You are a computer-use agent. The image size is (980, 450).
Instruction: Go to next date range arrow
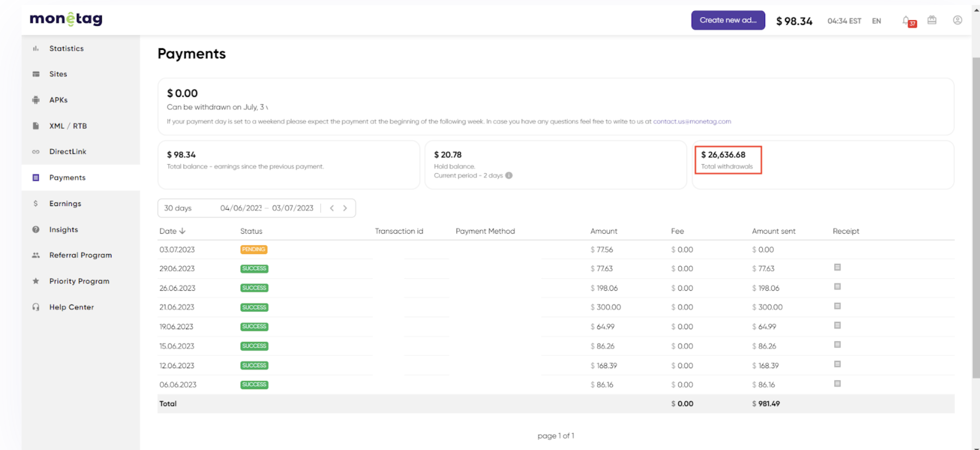(345, 208)
